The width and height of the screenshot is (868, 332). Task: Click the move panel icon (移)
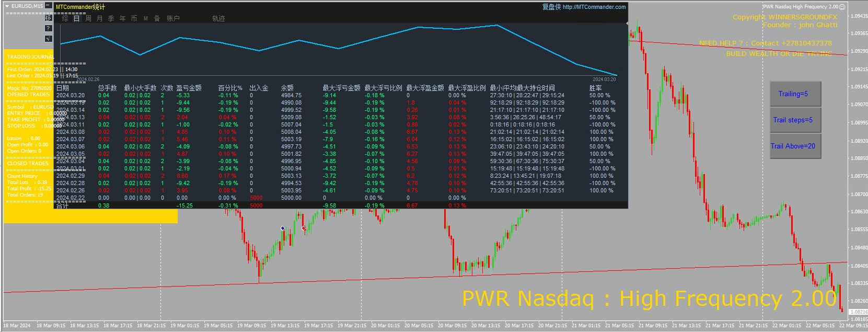49,18
